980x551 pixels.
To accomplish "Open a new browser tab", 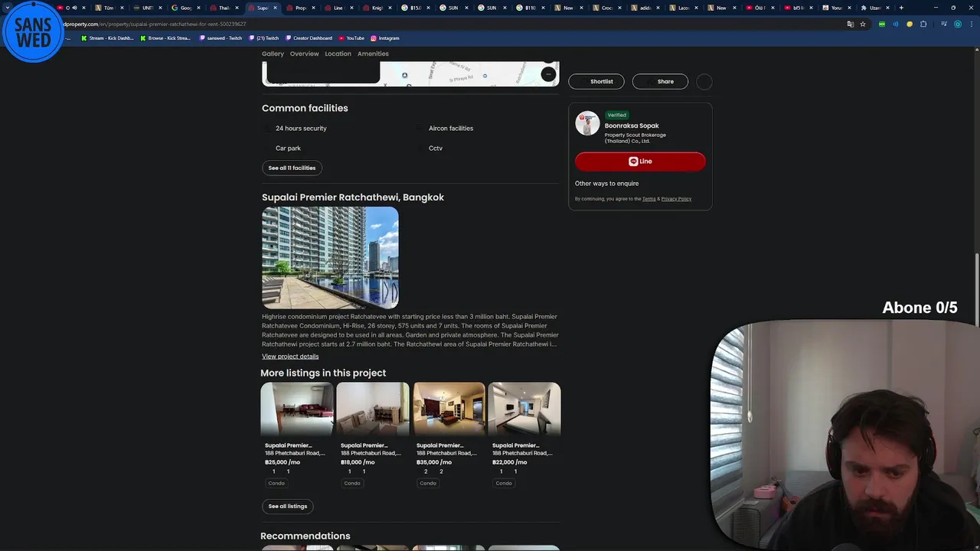I will [901, 8].
